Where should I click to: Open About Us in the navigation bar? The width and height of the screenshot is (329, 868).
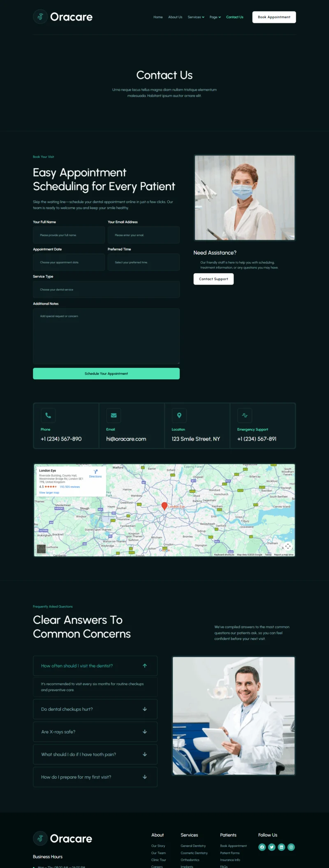(175, 17)
